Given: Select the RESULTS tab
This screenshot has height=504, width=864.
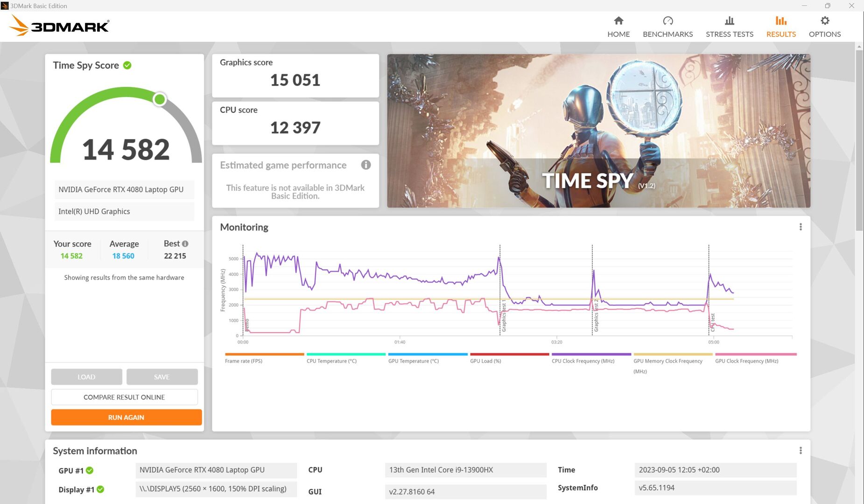Looking at the screenshot, I should (781, 27).
